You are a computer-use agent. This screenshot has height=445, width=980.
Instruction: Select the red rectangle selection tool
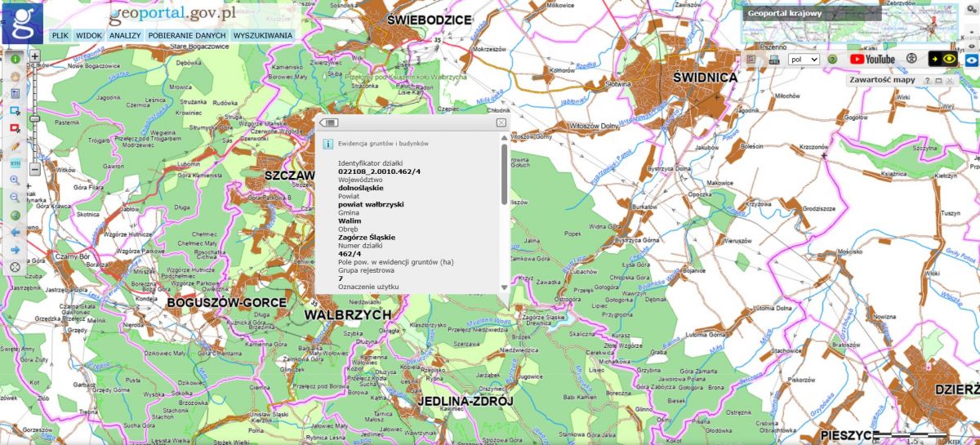point(15,128)
